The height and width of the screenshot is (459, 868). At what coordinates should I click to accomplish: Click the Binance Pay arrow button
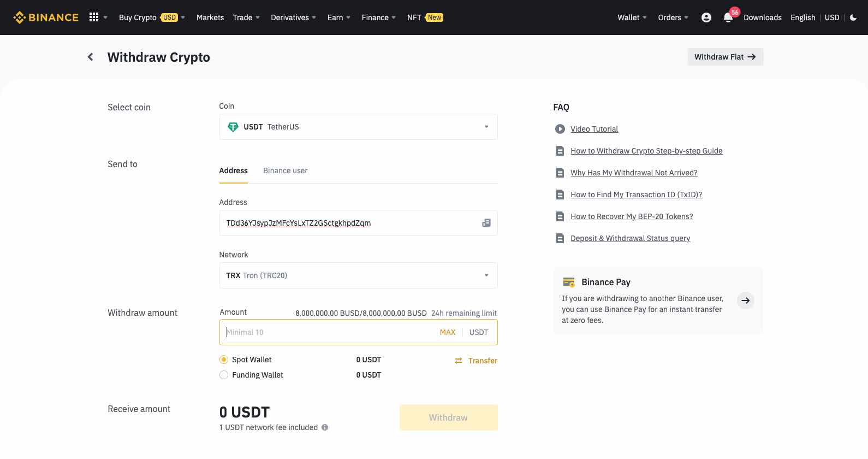(746, 301)
